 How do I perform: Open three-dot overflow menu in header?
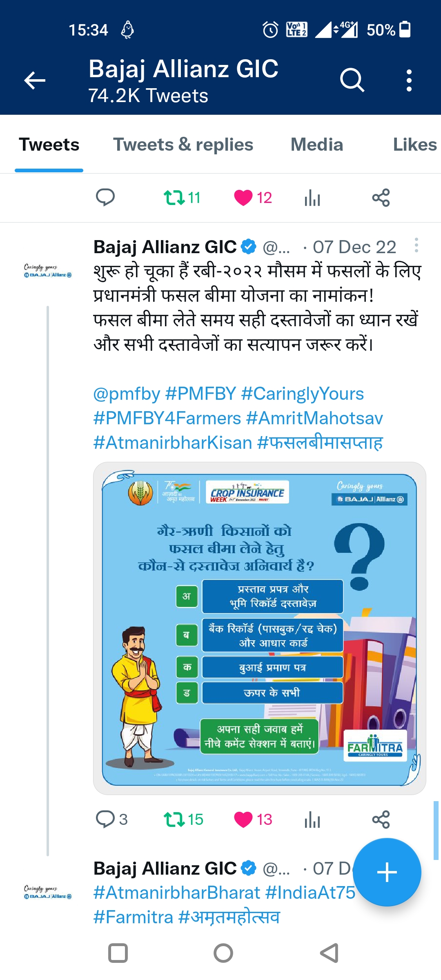(x=409, y=80)
